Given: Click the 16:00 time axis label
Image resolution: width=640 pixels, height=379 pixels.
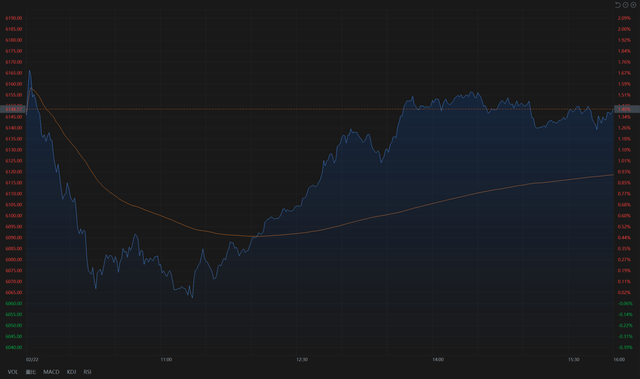Looking at the screenshot, I should coord(619,359).
